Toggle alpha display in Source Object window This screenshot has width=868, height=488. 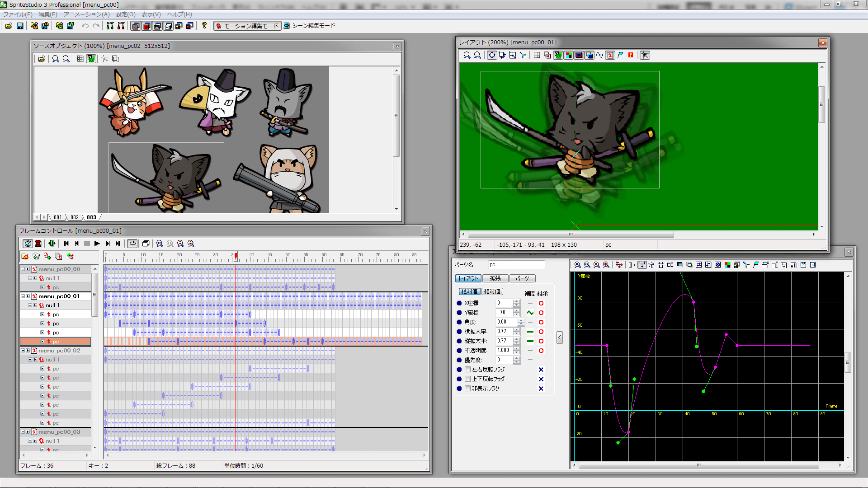point(91,59)
